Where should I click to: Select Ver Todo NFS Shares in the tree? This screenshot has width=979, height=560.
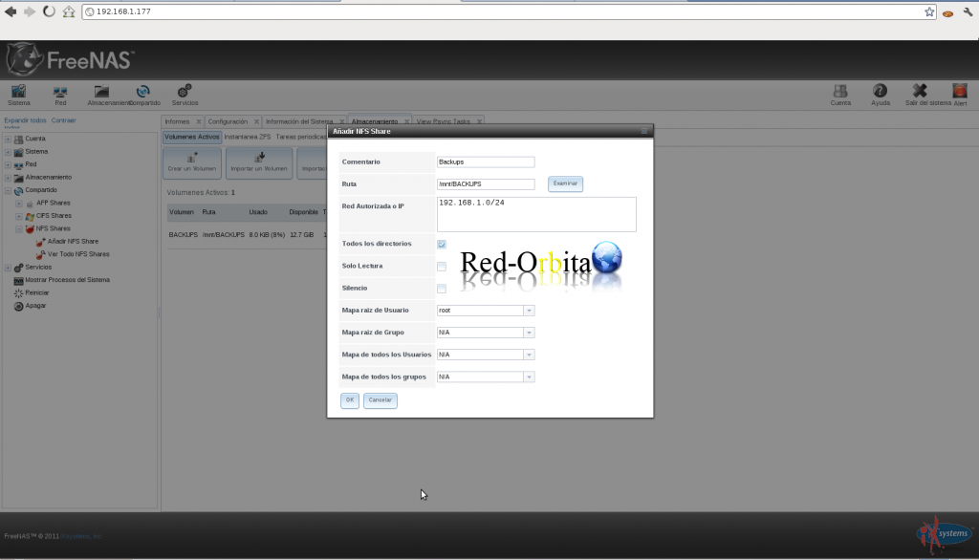[78, 254]
